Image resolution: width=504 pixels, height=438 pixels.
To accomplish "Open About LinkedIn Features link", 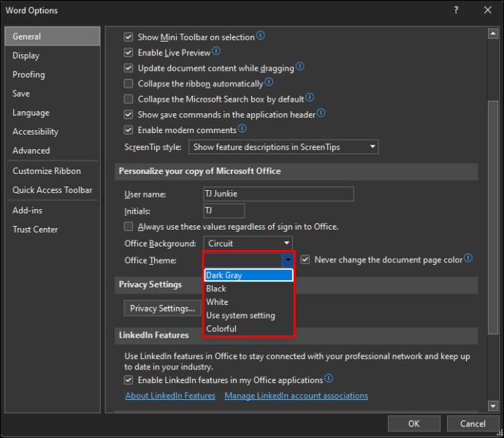I will pyautogui.click(x=170, y=396).
